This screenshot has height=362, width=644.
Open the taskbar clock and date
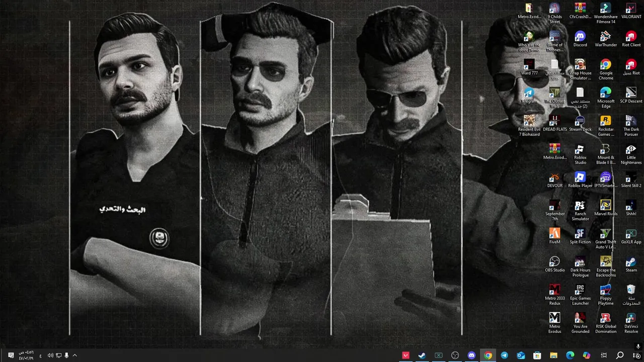point(26,355)
